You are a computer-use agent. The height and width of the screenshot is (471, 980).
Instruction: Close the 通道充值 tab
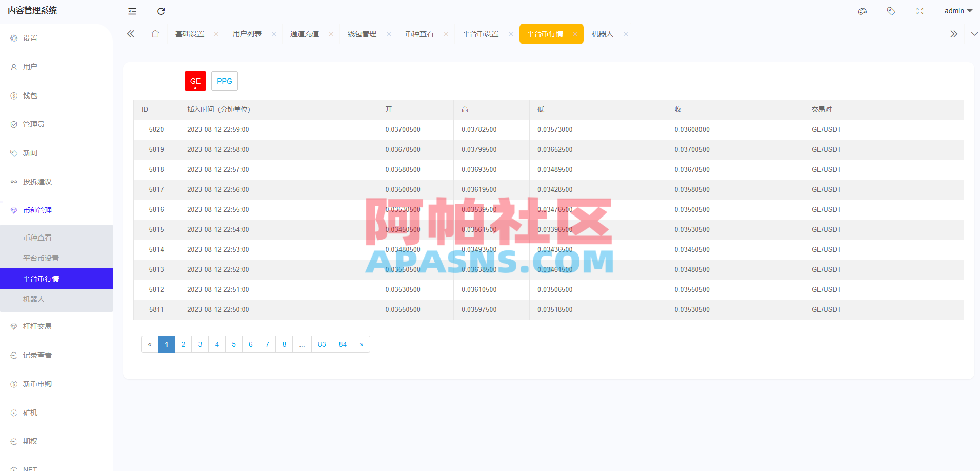(x=331, y=34)
